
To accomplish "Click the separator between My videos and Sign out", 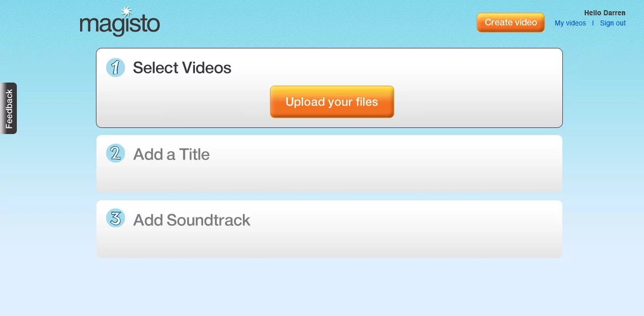I will click(x=593, y=23).
